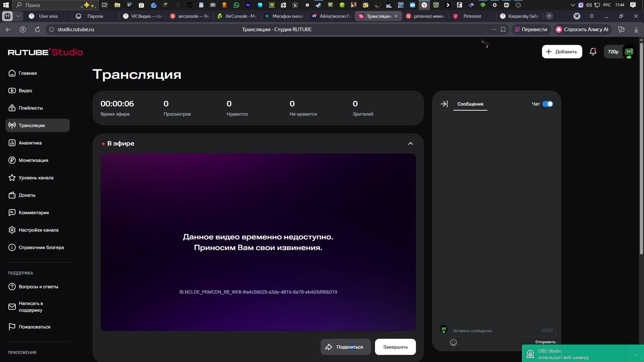Close the Трансляции browser tab
Viewport: 644px width, 362px height.
coord(396,16)
